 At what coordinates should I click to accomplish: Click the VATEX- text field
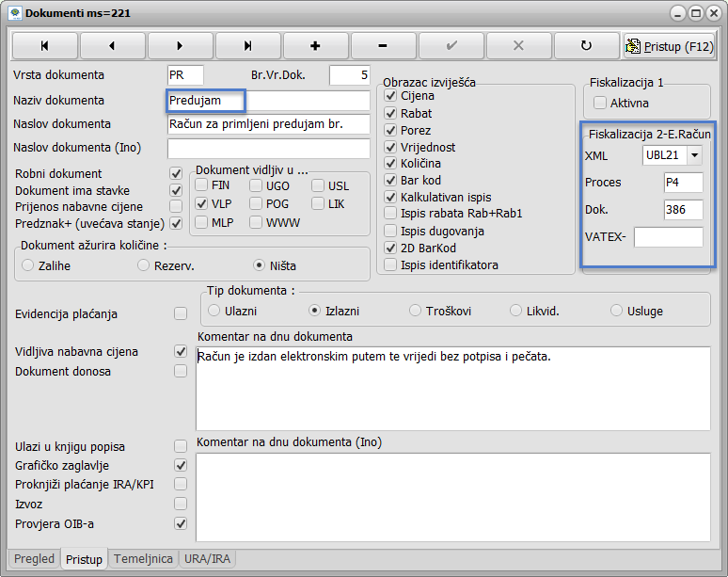pyautogui.click(x=668, y=237)
